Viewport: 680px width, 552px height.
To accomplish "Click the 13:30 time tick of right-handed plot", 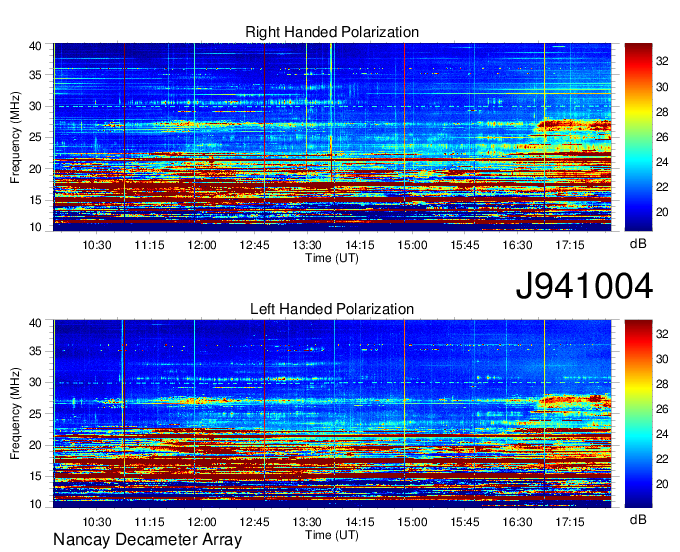I will (307, 245).
